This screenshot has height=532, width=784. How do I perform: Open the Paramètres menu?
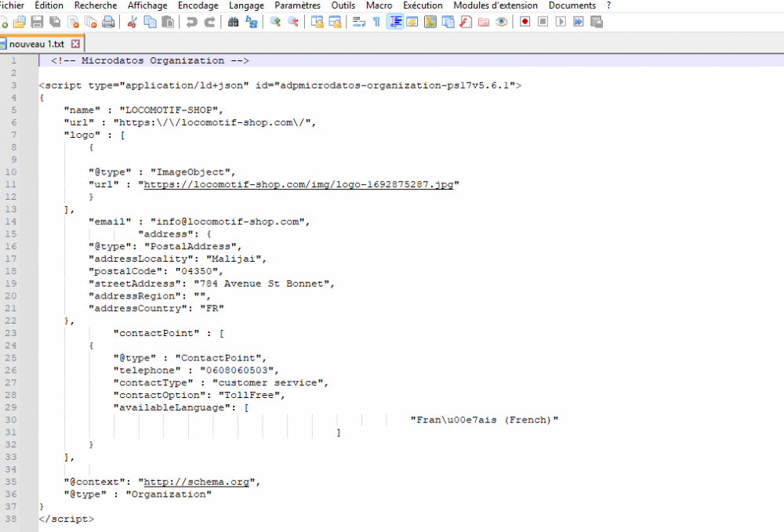click(x=297, y=5)
